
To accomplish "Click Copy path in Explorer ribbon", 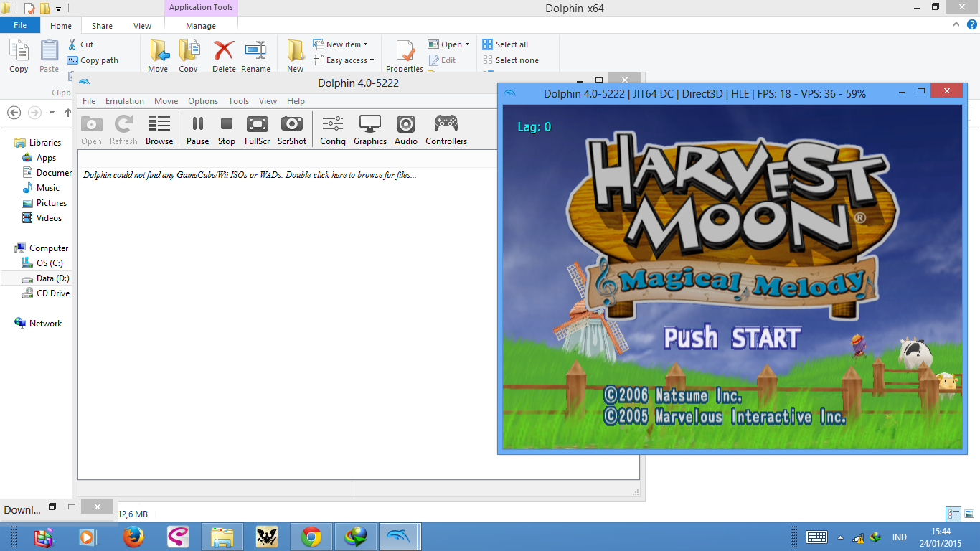I will (x=93, y=60).
